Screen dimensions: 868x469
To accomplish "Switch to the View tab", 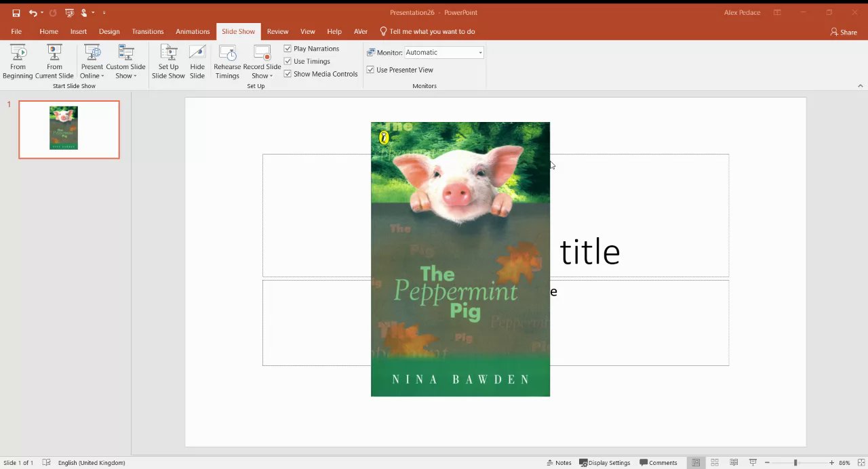I will 308,31.
